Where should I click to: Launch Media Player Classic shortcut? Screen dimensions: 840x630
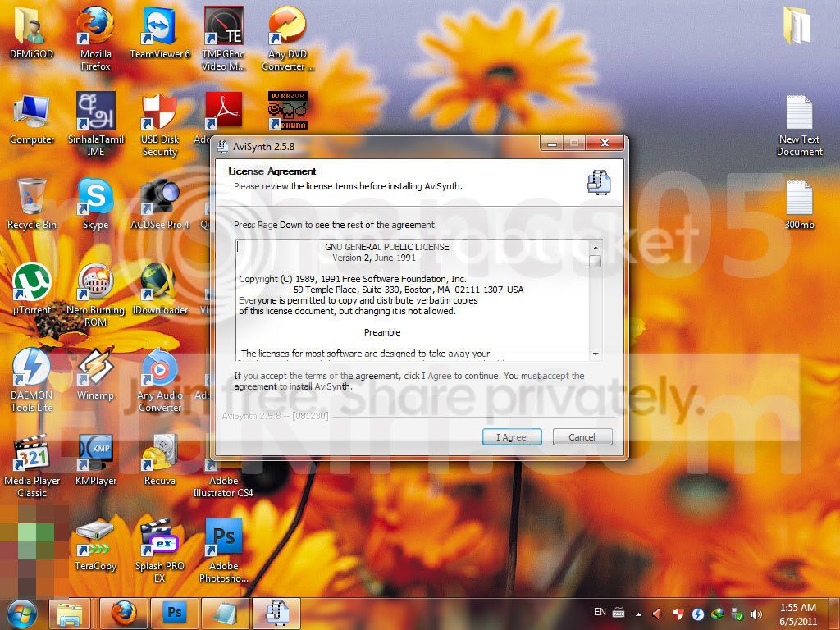32,465
